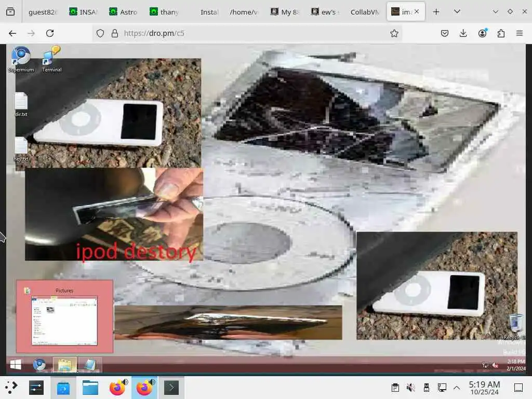
Task: Click the forward navigation arrow
Action: tap(31, 33)
